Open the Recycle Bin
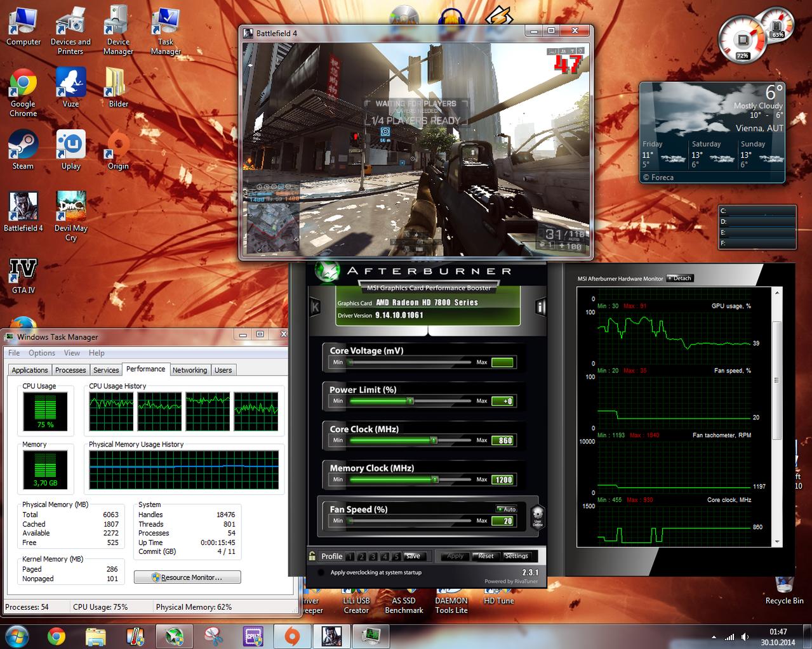Image resolution: width=812 pixels, height=649 pixels. coord(785,590)
